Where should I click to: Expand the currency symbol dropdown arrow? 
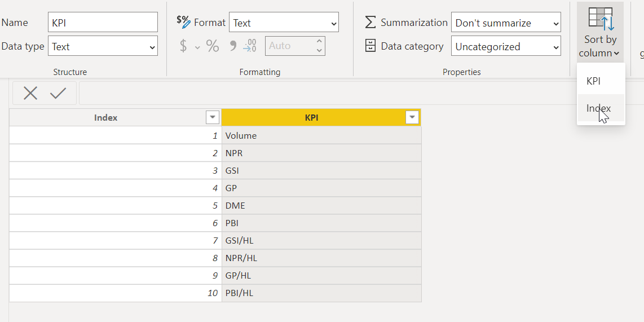[197, 47]
